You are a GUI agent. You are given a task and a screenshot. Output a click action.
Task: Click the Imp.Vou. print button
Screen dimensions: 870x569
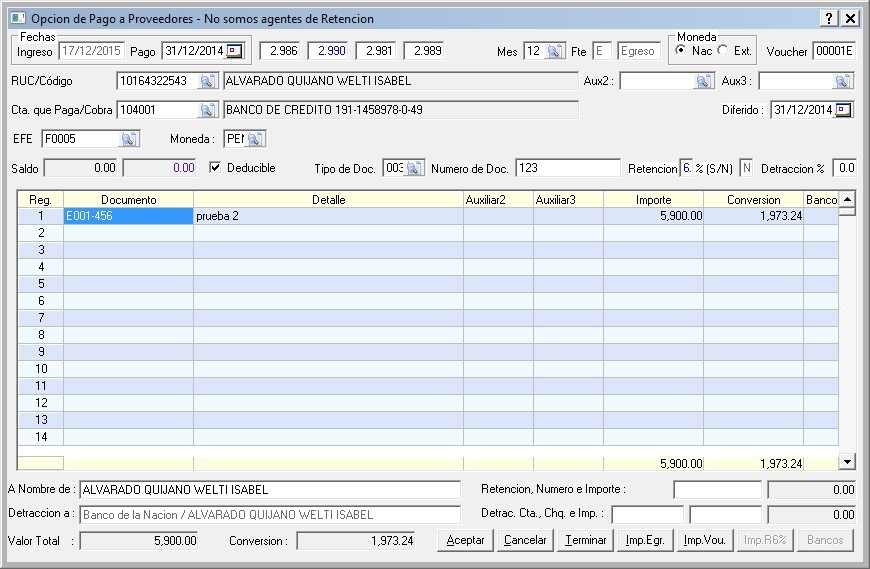[705, 540]
